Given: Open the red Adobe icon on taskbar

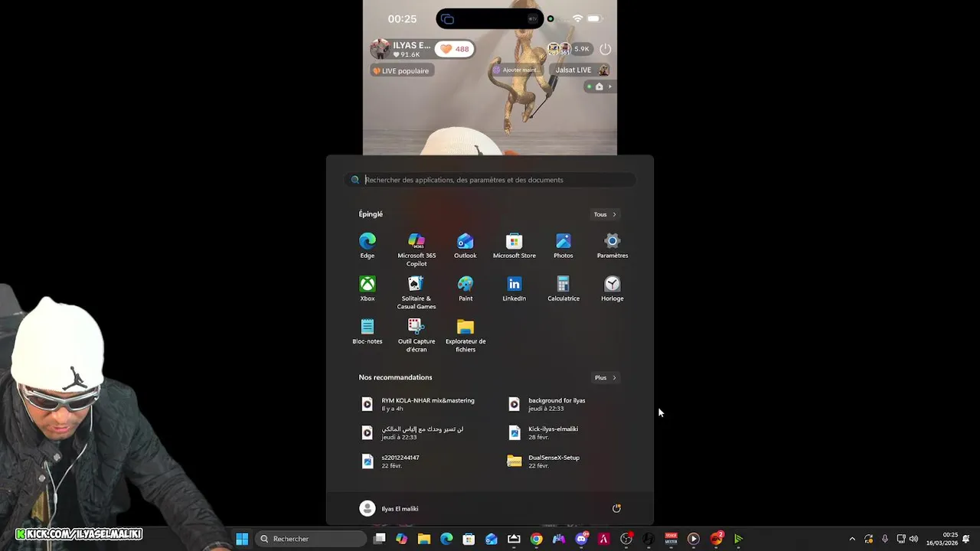Looking at the screenshot, I should click(603, 539).
